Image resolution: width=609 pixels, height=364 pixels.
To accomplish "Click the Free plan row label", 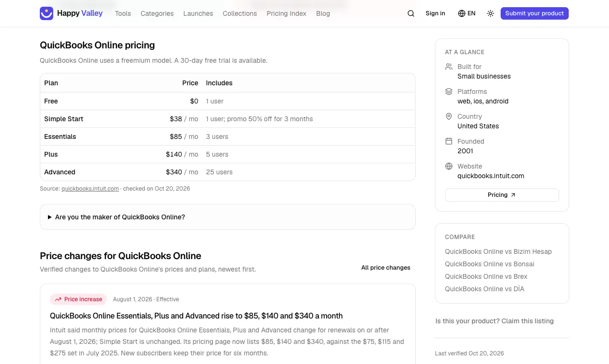I will pyautogui.click(x=51, y=101).
